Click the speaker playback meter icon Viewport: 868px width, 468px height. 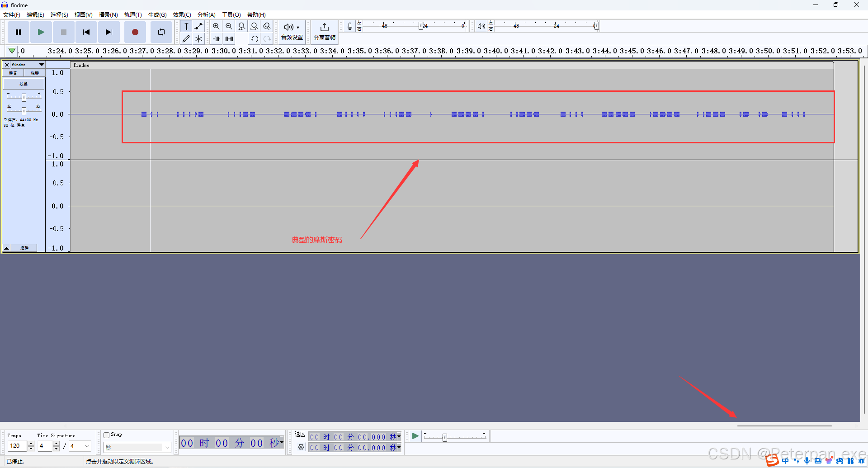point(481,26)
